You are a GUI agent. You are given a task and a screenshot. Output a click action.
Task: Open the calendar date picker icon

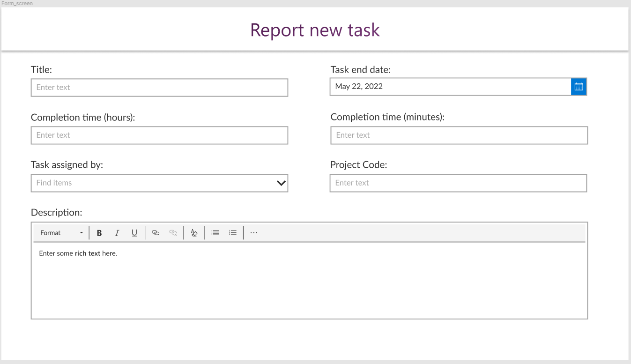pos(579,87)
